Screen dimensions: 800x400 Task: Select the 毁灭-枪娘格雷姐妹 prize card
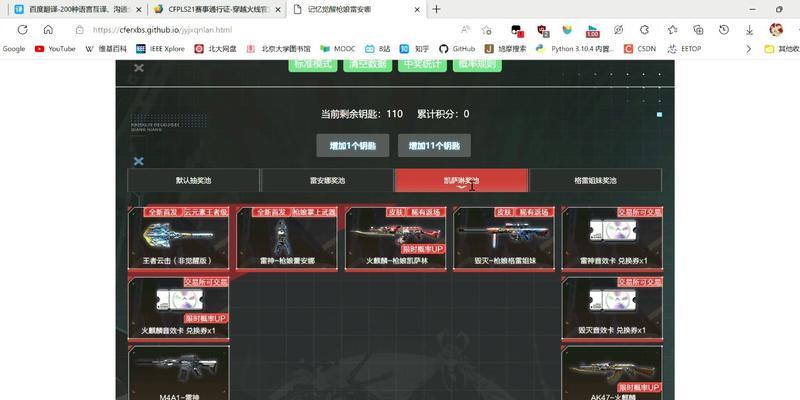coord(504,238)
